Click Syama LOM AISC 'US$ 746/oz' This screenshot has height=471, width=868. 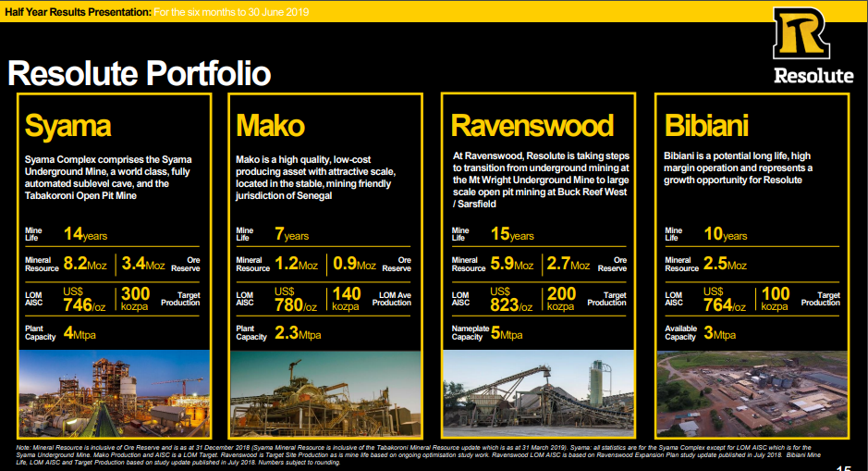coord(84,299)
